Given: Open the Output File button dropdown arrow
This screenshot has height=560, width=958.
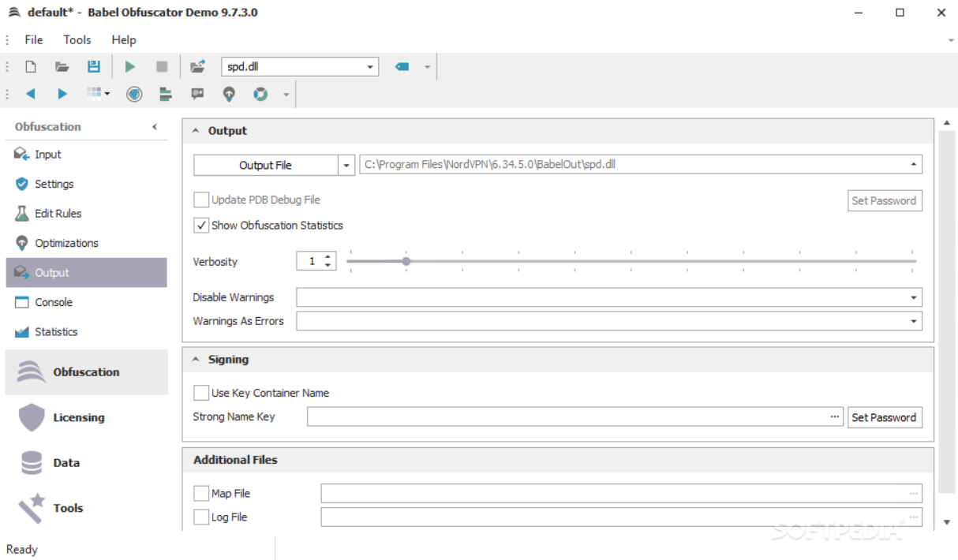Looking at the screenshot, I should point(346,165).
